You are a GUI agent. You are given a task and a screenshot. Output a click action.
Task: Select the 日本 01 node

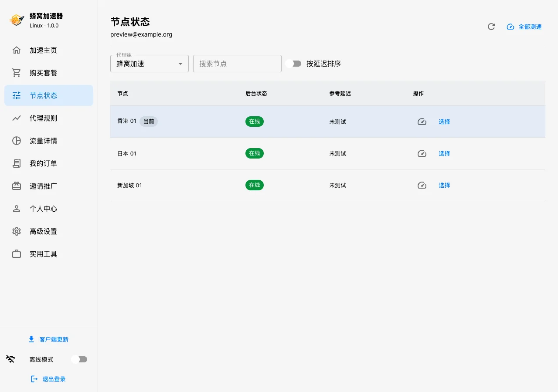(444, 153)
